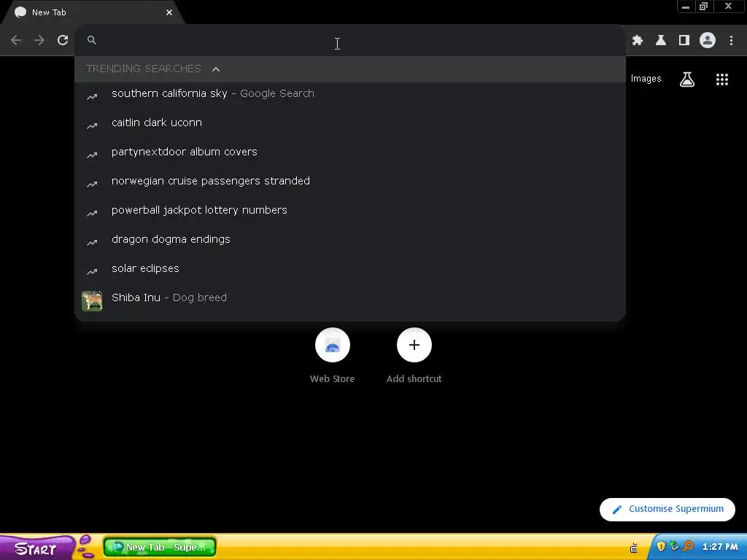Viewport: 747px width, 560px height.
Task: Toggle the side panel icon
Action: 684,41
